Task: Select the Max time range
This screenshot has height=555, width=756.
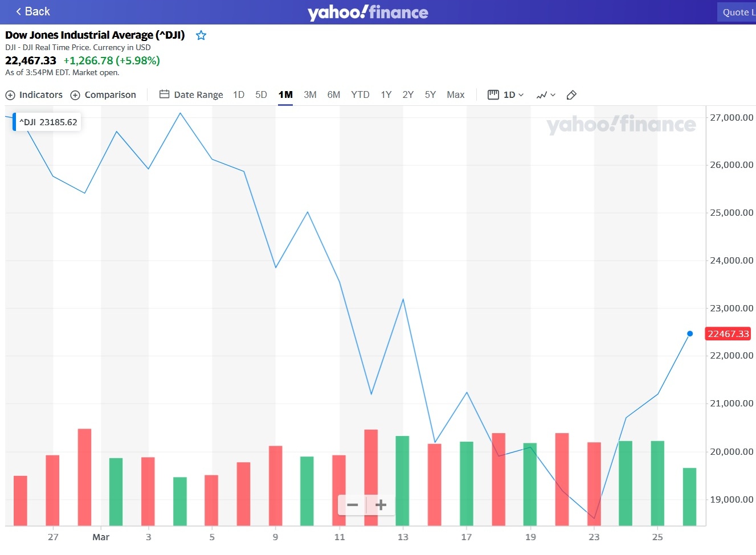Action: click(455, 95)
